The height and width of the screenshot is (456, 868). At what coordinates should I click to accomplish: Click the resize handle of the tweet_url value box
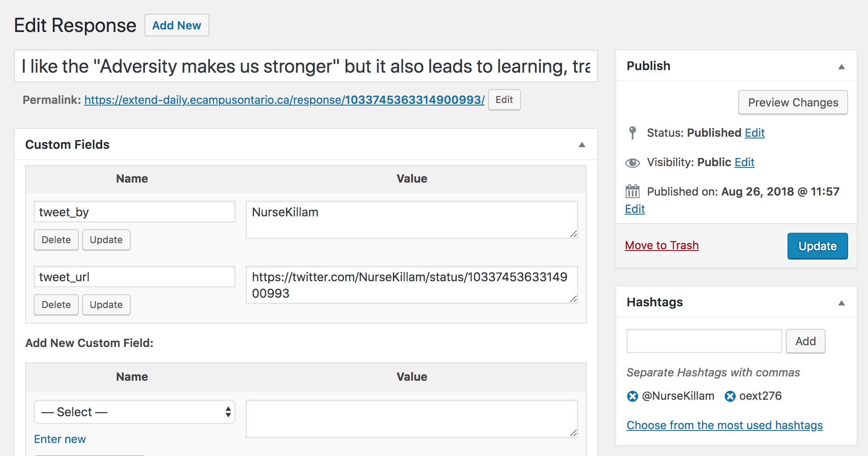click(574, 299)
